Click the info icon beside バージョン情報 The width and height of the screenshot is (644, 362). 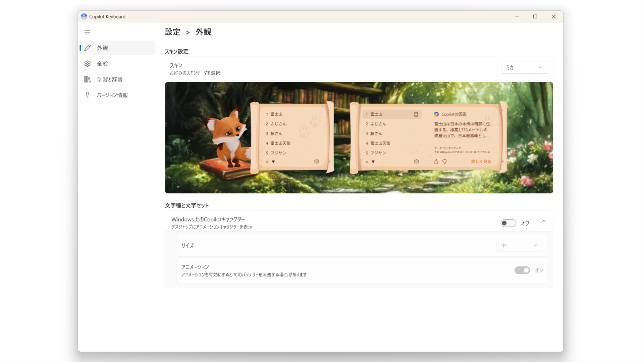pos(88,95)
